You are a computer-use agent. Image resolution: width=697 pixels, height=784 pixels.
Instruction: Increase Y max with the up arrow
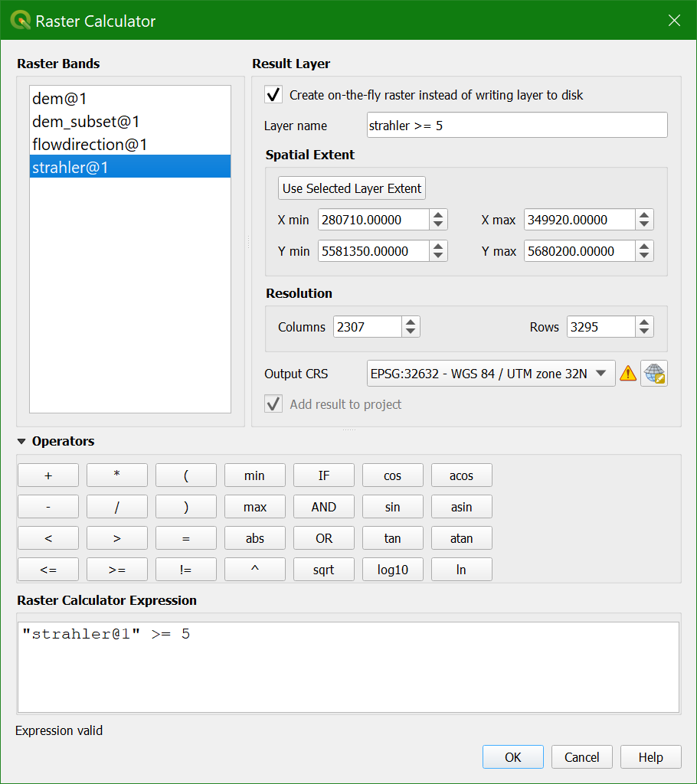click(x=644, y=247)
